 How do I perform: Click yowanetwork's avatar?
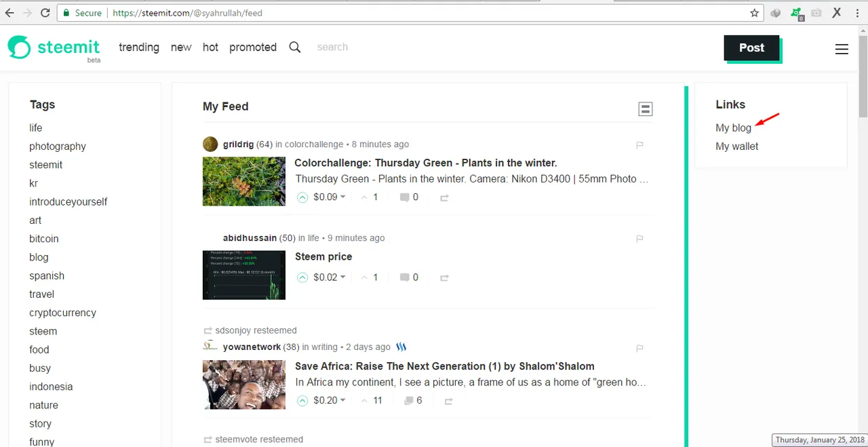tap(210, 347)
